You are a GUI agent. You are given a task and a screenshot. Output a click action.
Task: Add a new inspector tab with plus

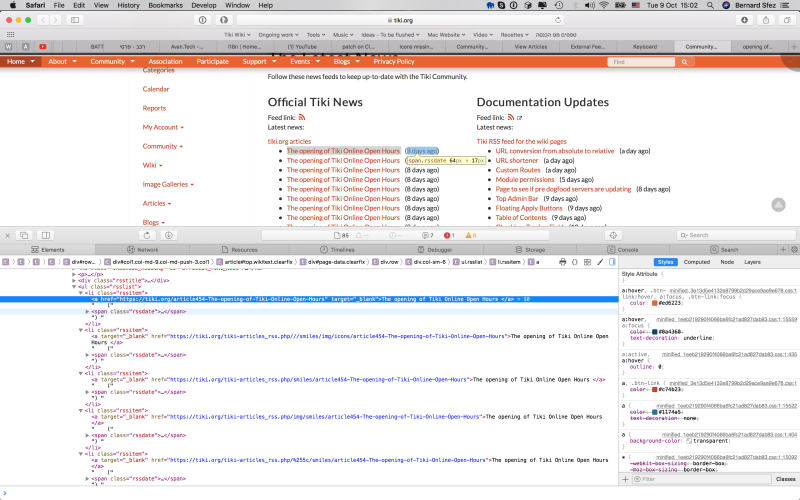783,249
